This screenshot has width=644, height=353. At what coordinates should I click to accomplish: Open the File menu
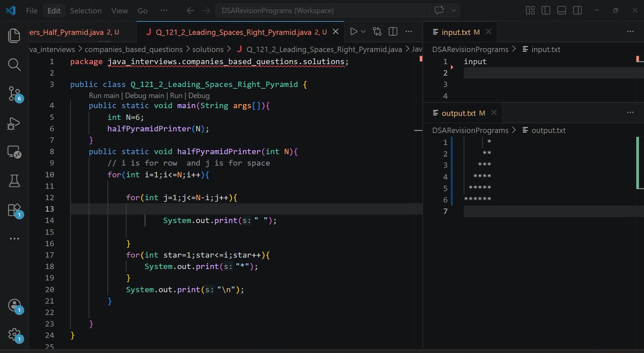(x=32, y=10)
